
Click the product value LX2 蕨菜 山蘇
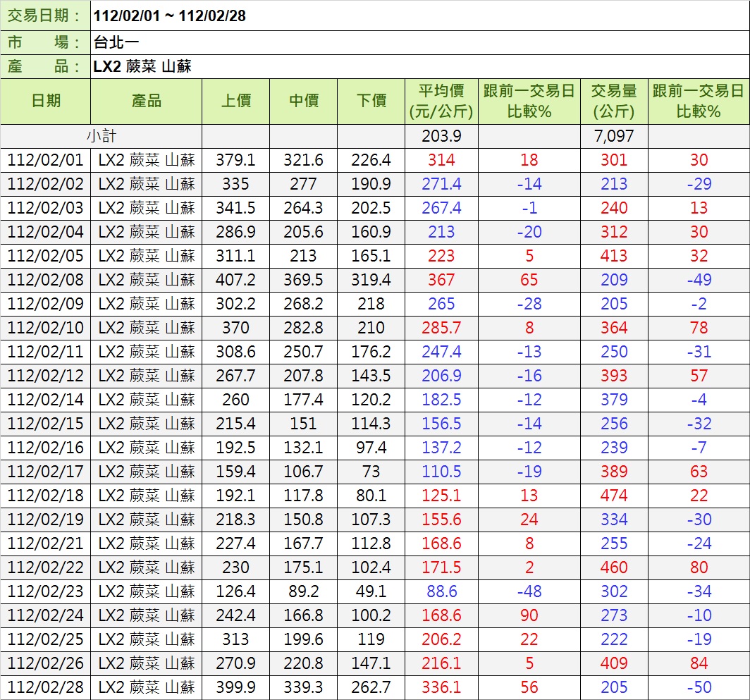(143, 67)
